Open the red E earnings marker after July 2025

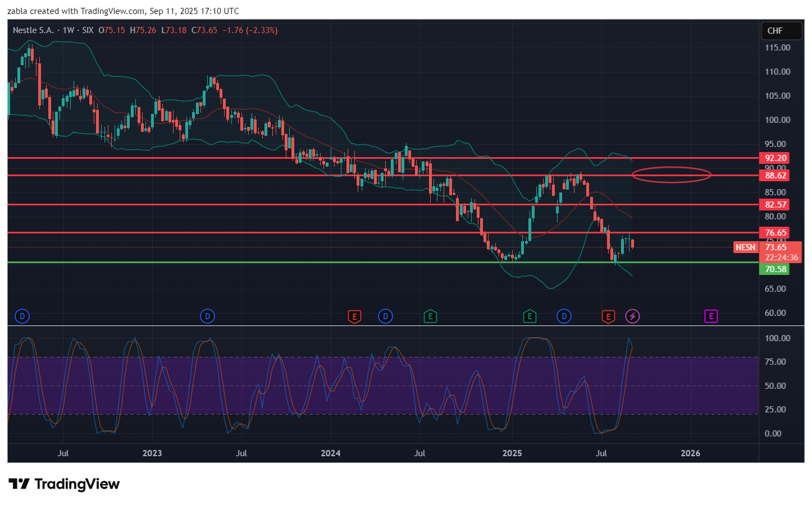(x=608, y=316)
